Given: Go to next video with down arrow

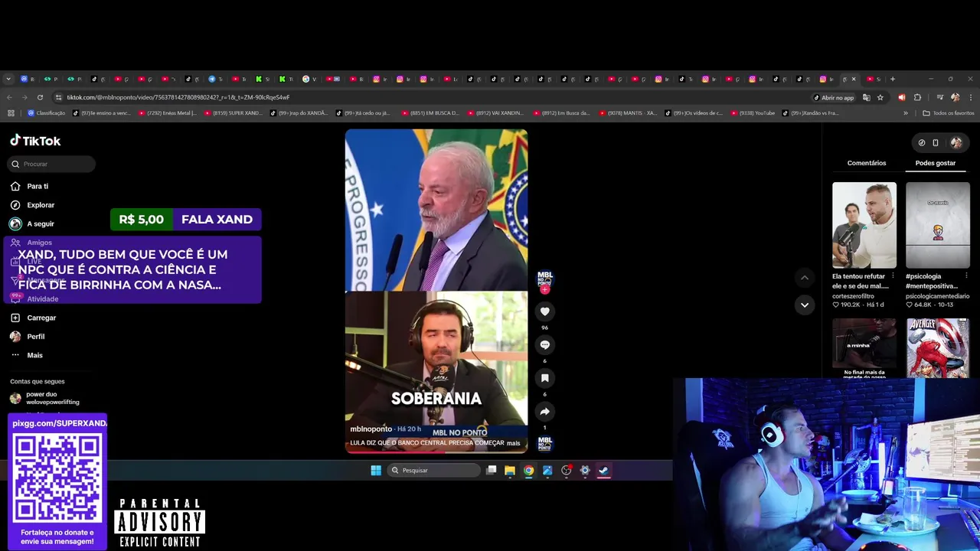Looking at the screenshot, I should 804,305.
